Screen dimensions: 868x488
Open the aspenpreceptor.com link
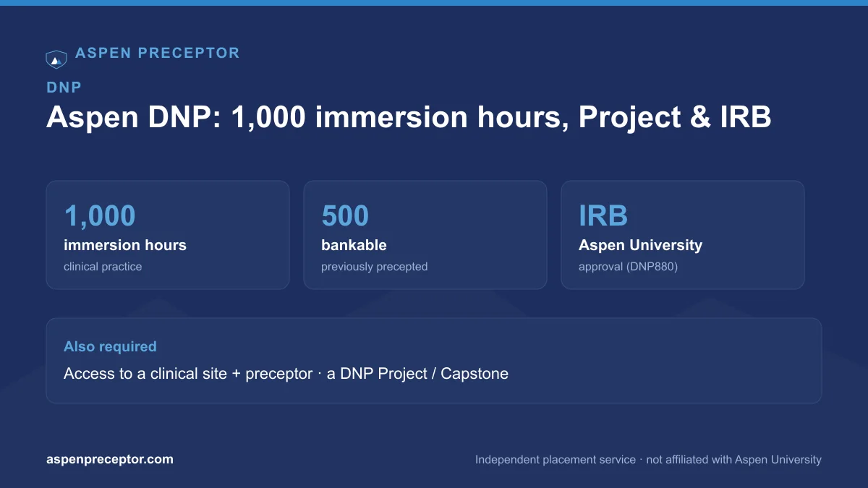(110, 459)
